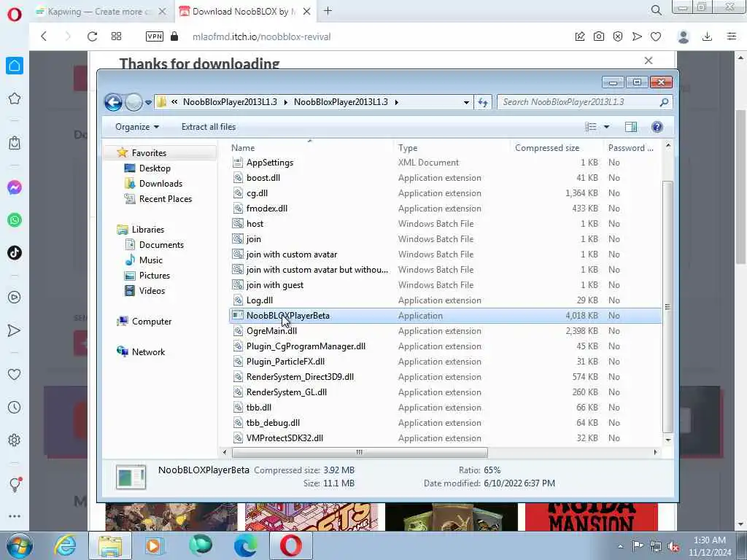Click Extract all files
The width and height of the screenshot is (747, 560).
209,127
